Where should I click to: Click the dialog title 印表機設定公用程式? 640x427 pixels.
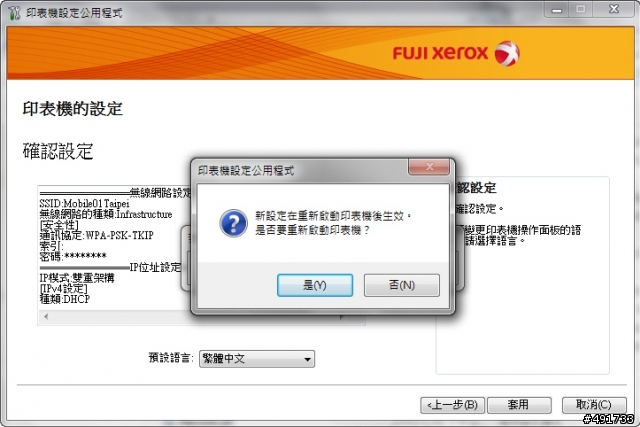pyautogui.click(x=246, y=171)
